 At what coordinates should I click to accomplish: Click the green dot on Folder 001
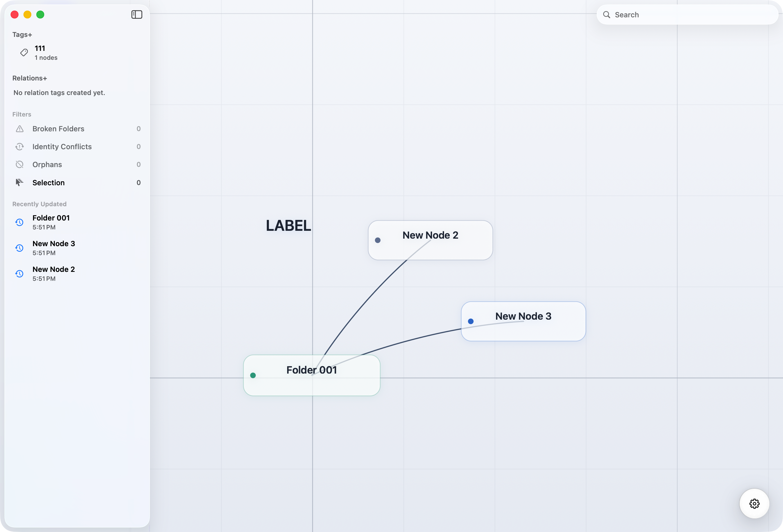pyautogui.click(x=253, y=375)
